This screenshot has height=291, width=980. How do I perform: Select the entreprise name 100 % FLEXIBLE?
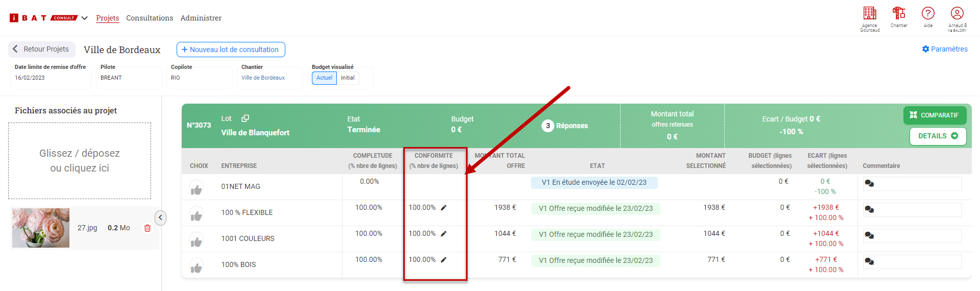pyautogui.click(x=247, y=212)
